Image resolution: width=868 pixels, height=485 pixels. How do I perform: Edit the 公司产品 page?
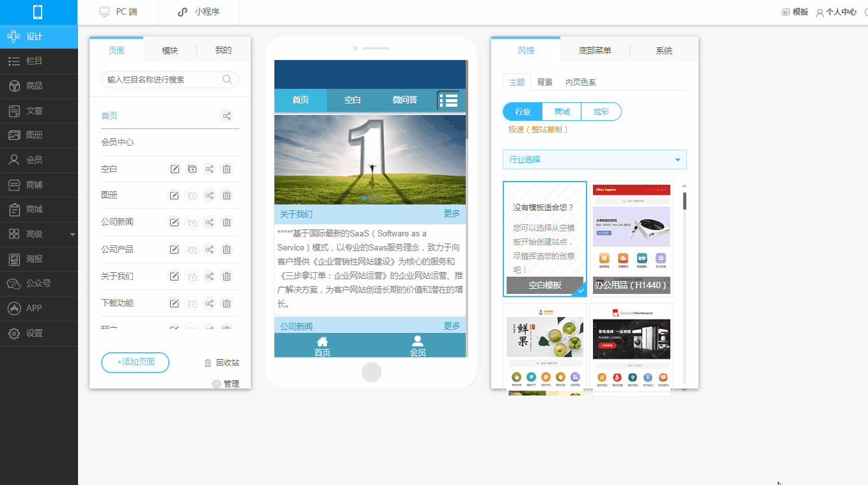click(174, 249)
